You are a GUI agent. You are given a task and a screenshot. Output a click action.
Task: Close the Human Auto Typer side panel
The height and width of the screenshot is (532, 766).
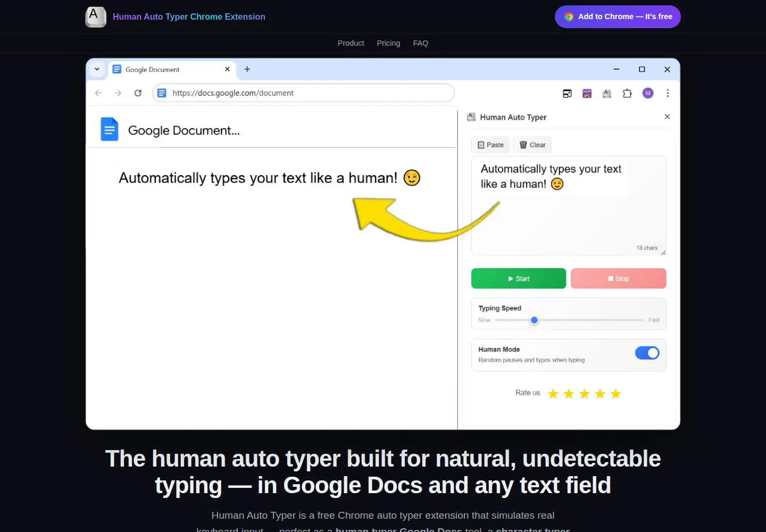pos(667,117)
